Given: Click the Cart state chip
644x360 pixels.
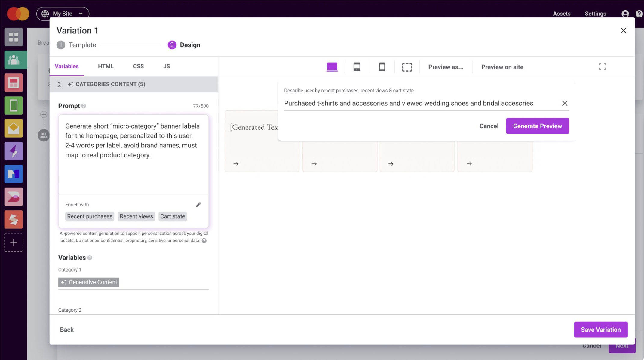Looking at the screenshot, I should [173, 216].
